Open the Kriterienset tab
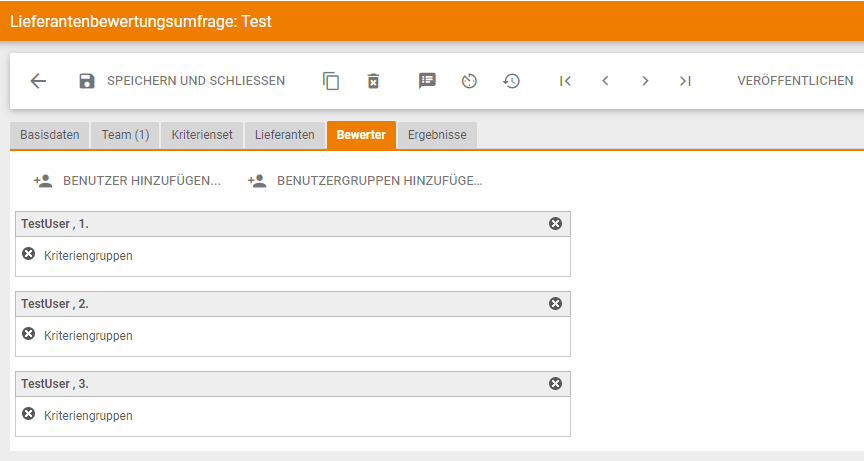 tap(202, 135)
